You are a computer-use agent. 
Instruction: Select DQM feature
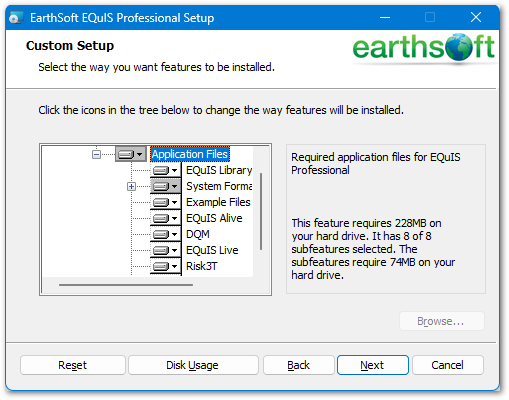(x=198, y=234)
